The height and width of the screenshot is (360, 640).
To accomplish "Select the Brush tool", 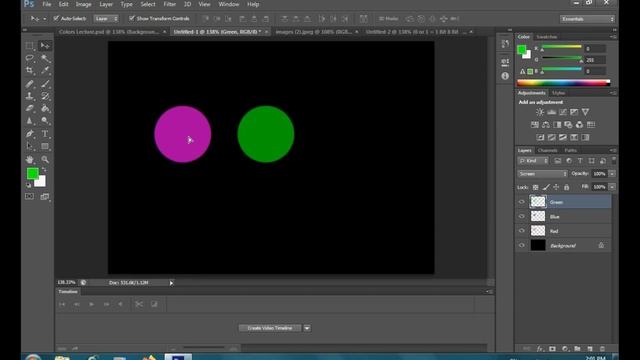I will pos(45,84).
